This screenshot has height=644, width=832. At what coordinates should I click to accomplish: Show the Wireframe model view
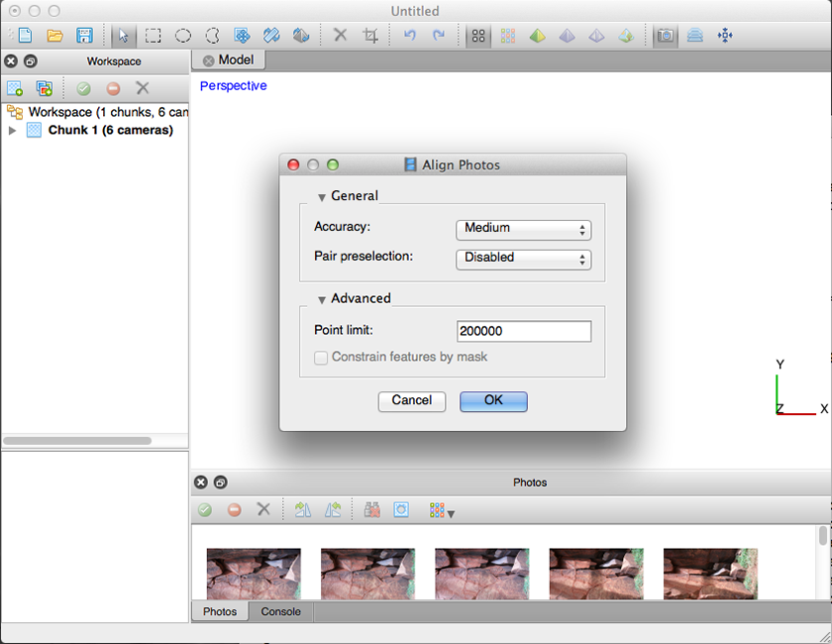[x=596, y=36]
